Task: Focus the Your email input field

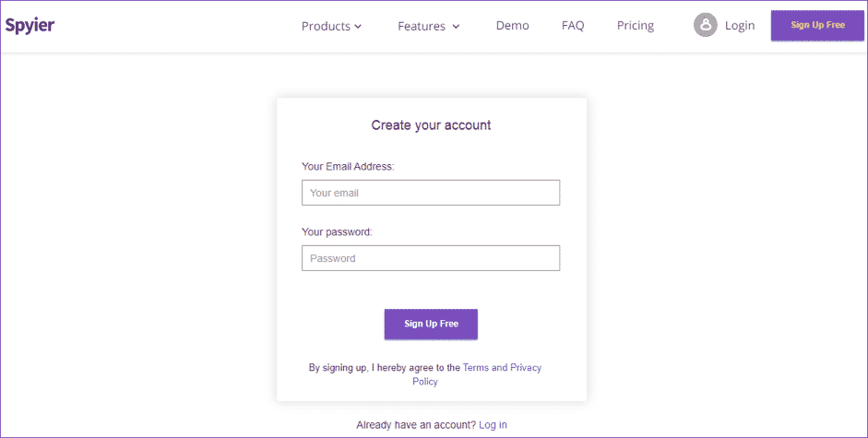Action: (x=431, y=193)
